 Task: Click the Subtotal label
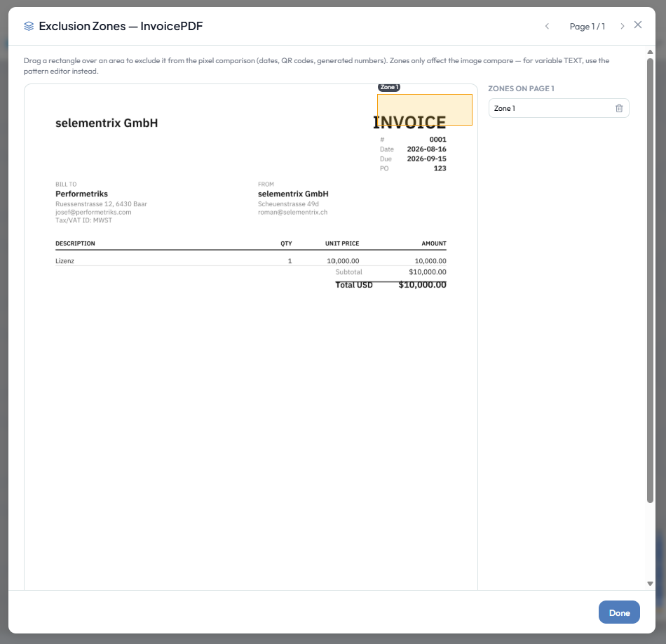348,272
